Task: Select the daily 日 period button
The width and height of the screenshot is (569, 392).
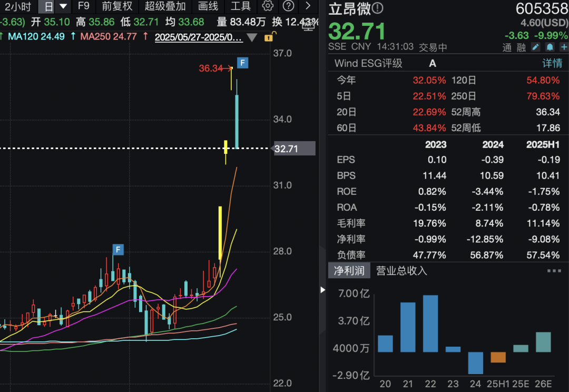Action: [x=48, y=6]
